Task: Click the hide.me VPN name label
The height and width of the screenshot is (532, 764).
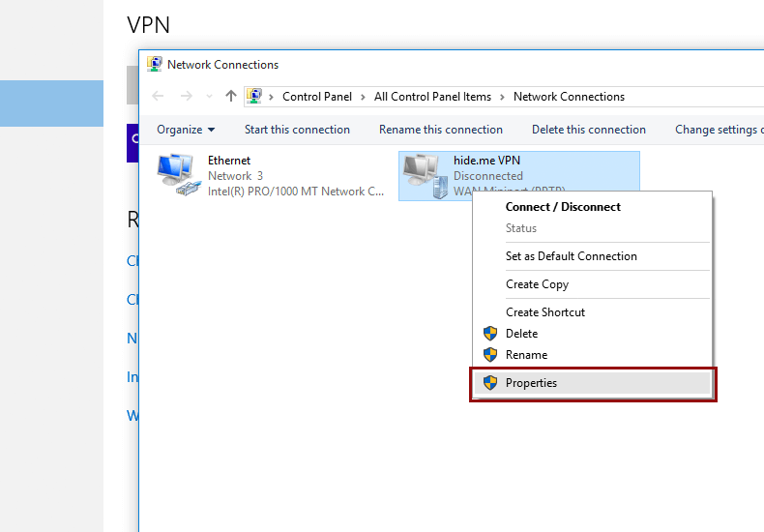Action: [486, 161]
